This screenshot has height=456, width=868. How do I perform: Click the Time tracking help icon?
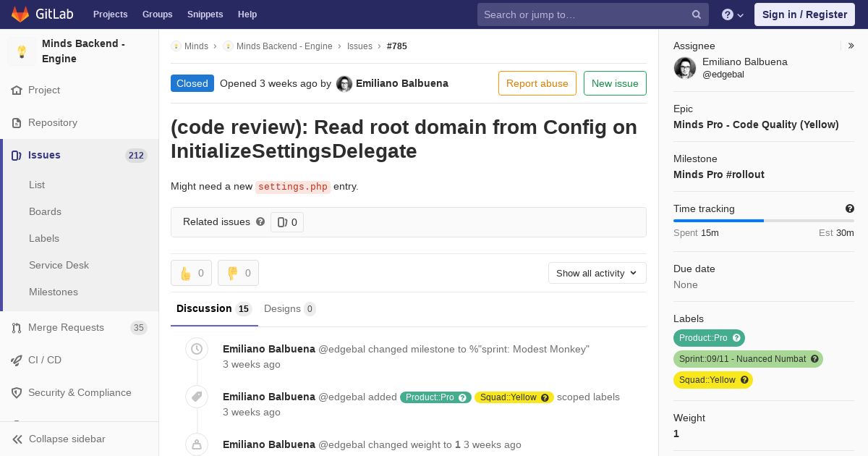[x=850, y=208]
